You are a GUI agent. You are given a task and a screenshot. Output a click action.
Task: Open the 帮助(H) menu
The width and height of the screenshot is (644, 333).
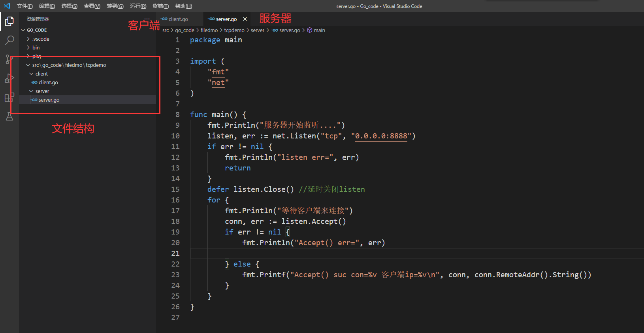[x=184, y=6]
